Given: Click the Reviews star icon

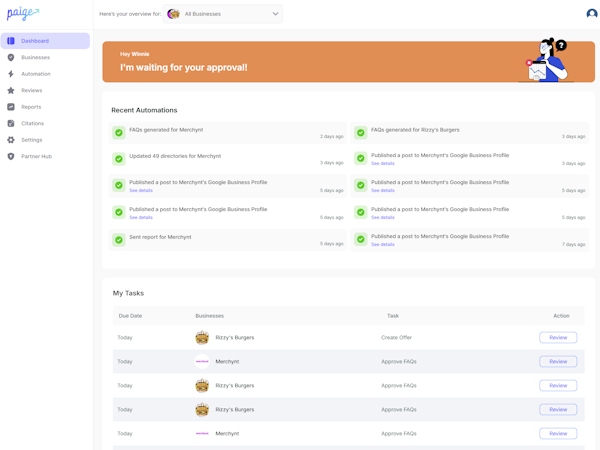Looking at the screenshot, I should point(11,90).
